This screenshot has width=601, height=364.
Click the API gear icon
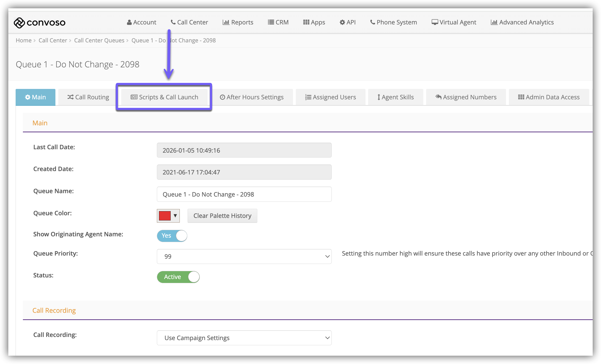[x=342, y=22]
